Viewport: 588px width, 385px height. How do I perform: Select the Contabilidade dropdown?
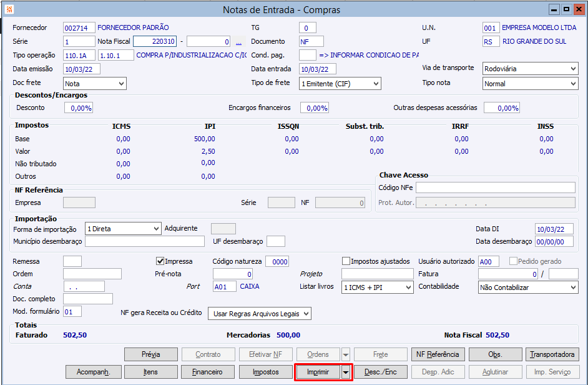pyautogui.click(x=528, y=287)
